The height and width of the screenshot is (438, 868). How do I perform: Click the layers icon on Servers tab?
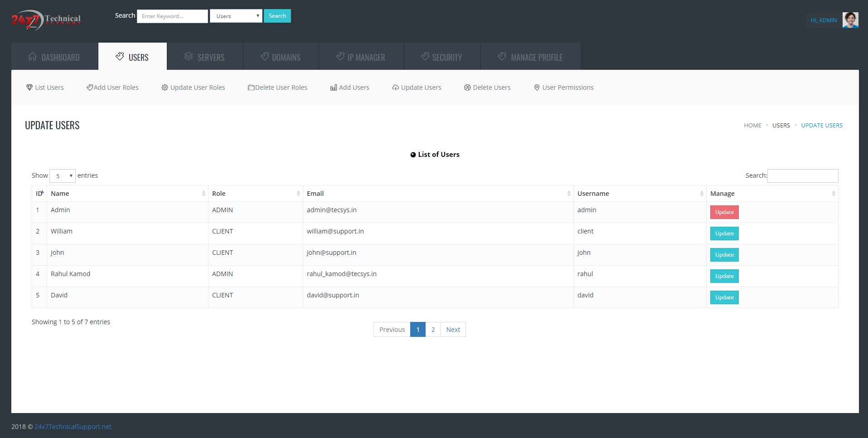189,56
